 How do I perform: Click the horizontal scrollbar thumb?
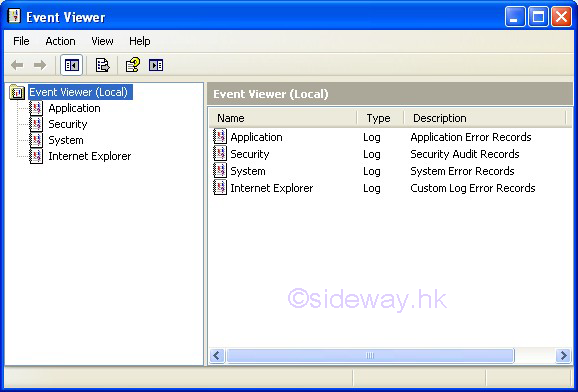tap(370, 355)
